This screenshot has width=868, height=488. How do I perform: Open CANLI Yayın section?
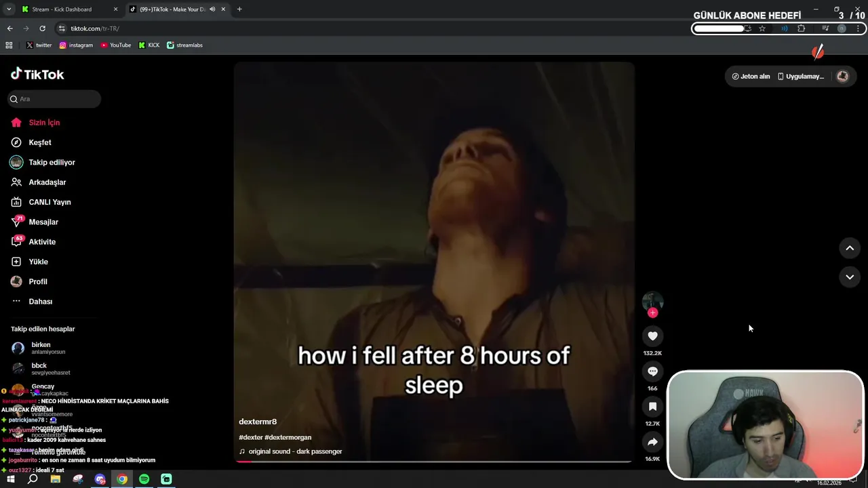point(50,202)
